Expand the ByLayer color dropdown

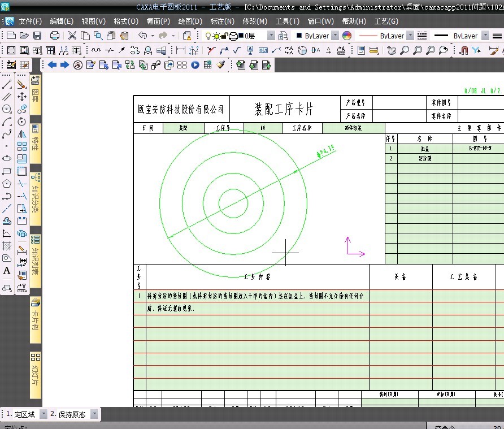tap(334, 36)
